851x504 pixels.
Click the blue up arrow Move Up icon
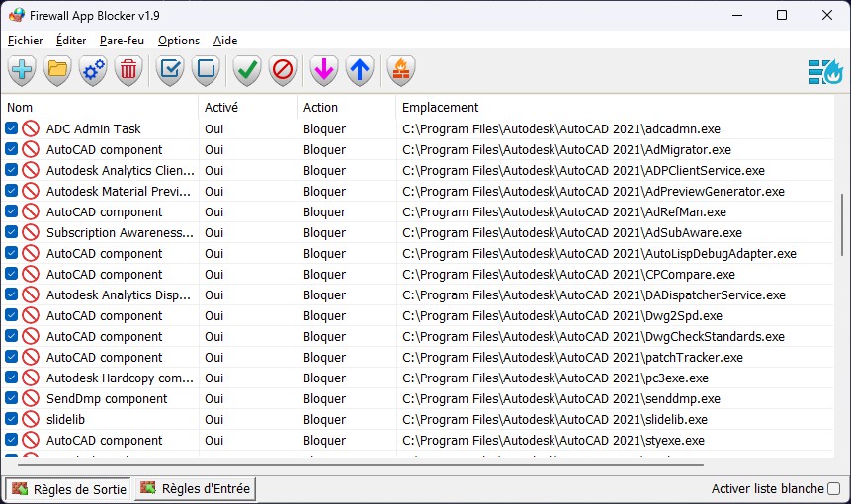(x=360, y=70)
